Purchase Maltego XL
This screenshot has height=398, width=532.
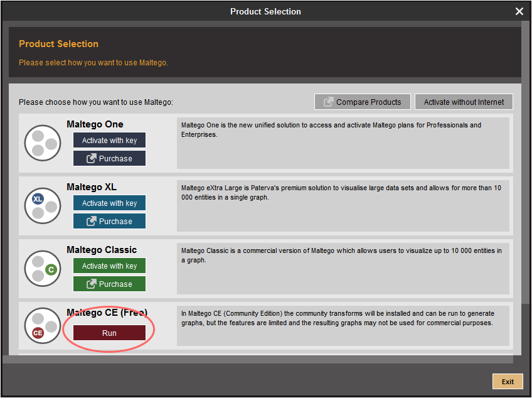(x=109, y=222)
